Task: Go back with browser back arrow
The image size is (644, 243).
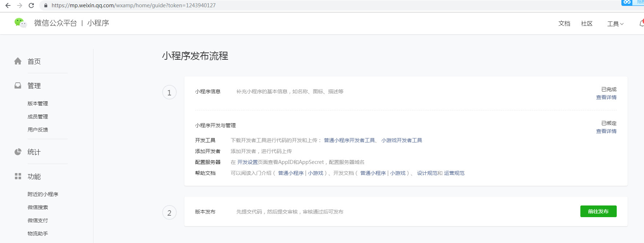Action: click(8, 5)
